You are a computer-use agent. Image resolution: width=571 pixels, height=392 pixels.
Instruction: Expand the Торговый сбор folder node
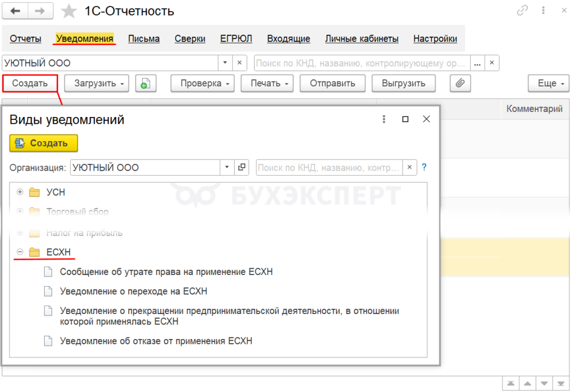pyautogui.click(x=20, y=211)
